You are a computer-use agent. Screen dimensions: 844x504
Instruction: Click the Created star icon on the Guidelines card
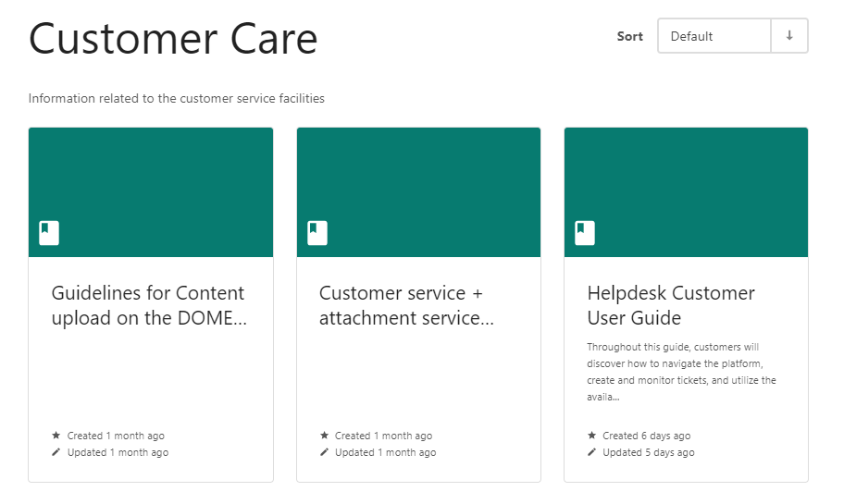(56, 436)
